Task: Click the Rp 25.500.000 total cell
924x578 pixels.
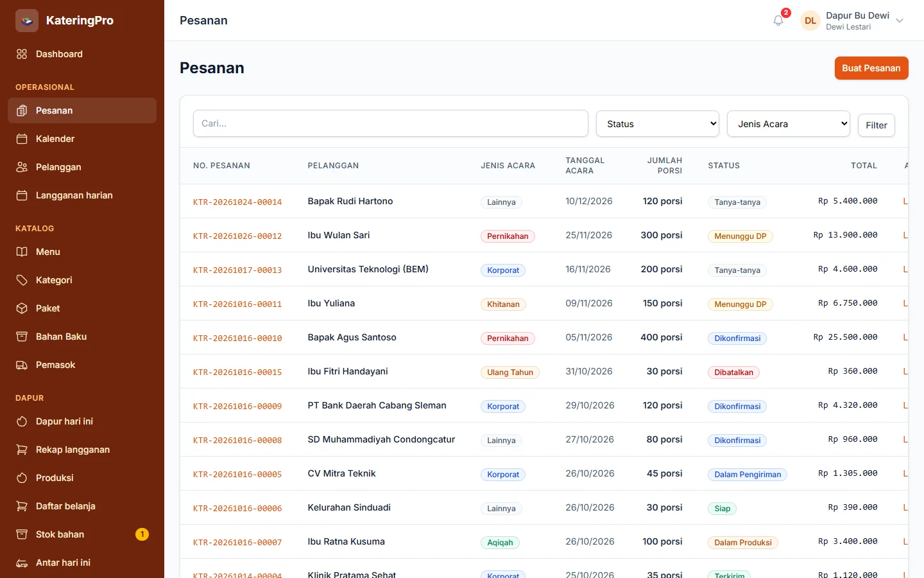Action: 846,337
